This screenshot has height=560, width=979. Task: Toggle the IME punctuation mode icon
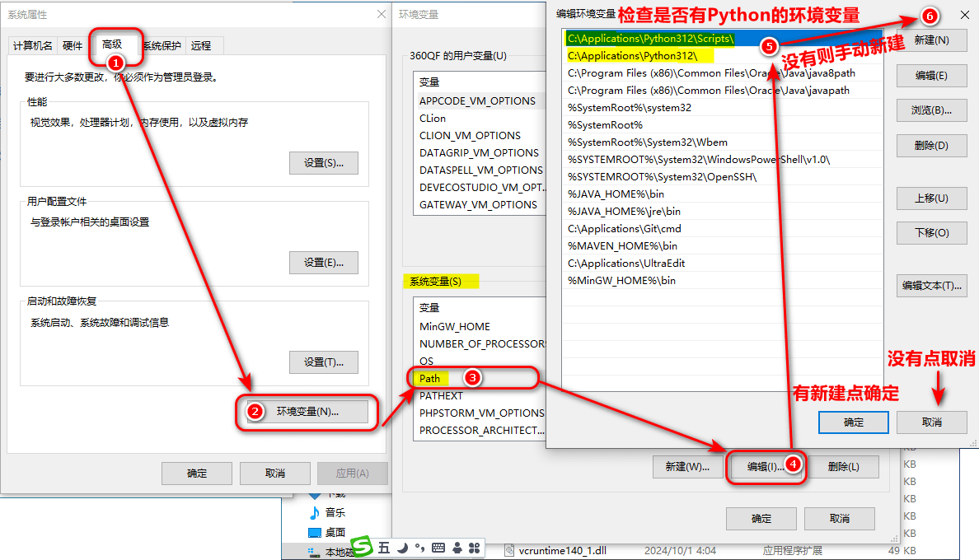tap(419, 548)
